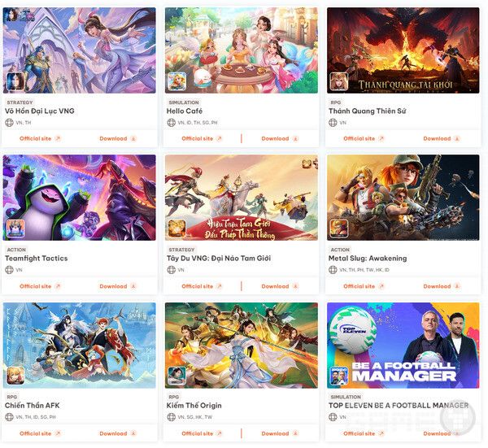Screen dimensions: 488x448
Task: Open the Hello Café banner image
Action: point(242,50)
